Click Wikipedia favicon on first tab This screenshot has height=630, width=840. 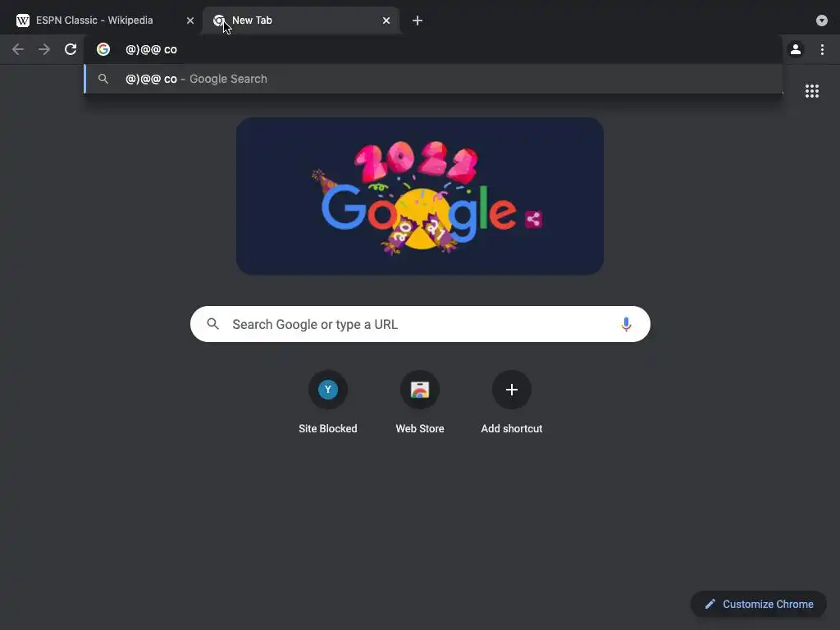coord(22,21)
